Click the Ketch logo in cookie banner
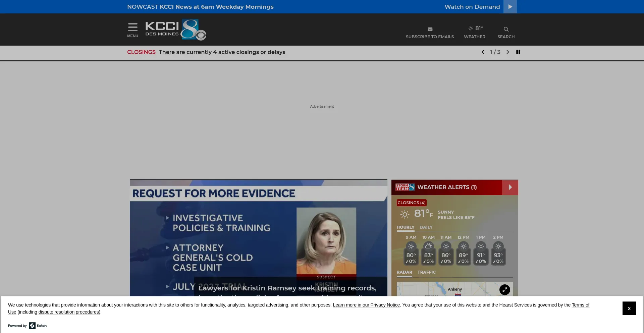644x333 pixels. pyautogui.click(x=38, y=326)
